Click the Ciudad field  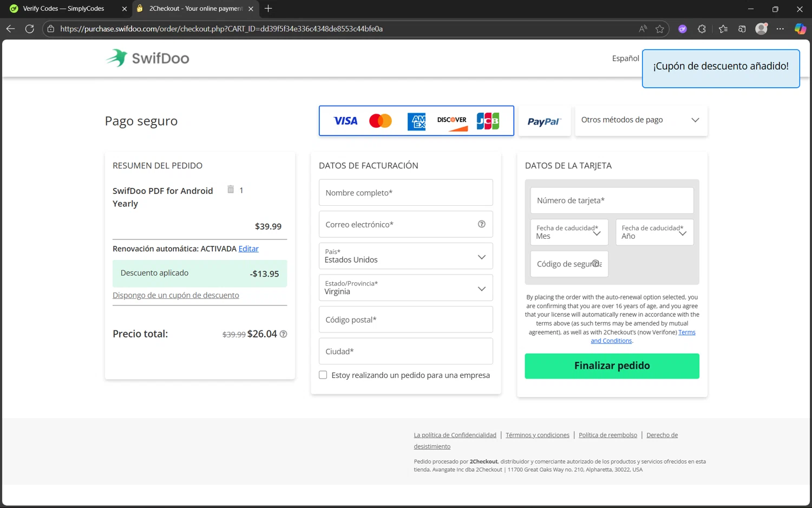405,351
